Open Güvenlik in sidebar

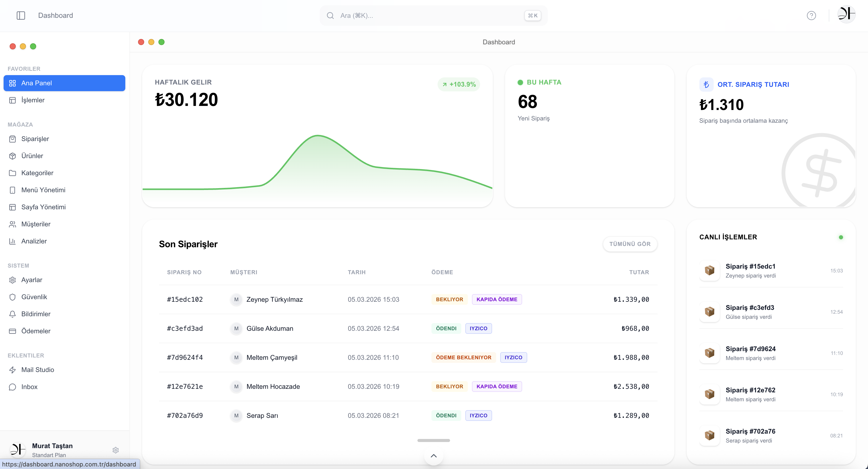[x=64, y=297]
